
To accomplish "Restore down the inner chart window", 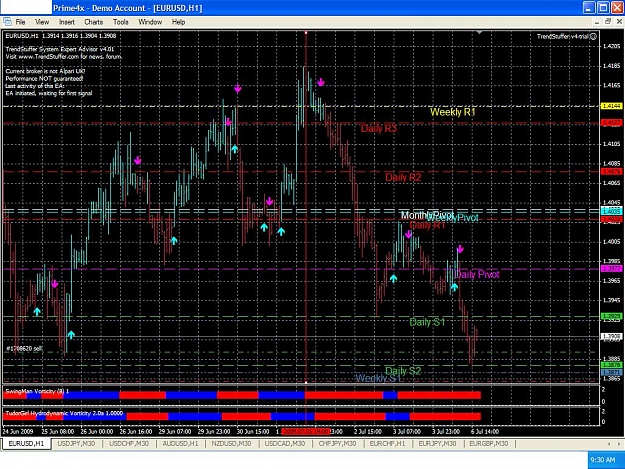I will tap(608, 22).
